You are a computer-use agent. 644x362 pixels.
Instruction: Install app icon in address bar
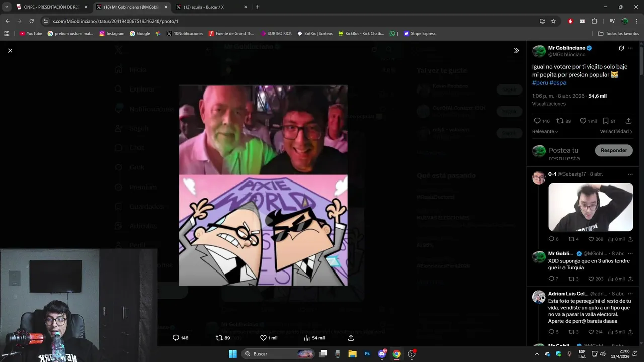coord(542,21)
